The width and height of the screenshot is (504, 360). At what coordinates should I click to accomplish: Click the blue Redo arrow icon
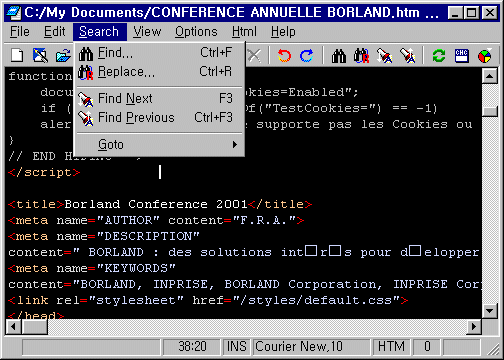coord(307,56)
